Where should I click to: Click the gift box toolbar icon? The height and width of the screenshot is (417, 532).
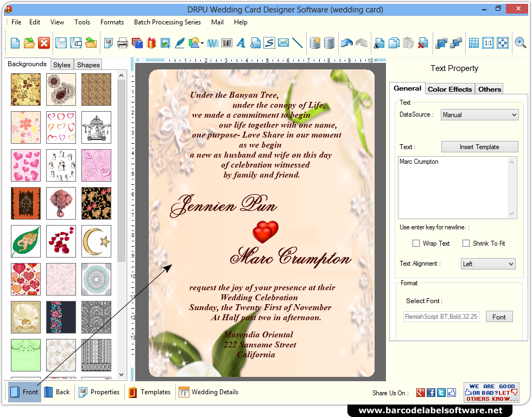[151, 43]
